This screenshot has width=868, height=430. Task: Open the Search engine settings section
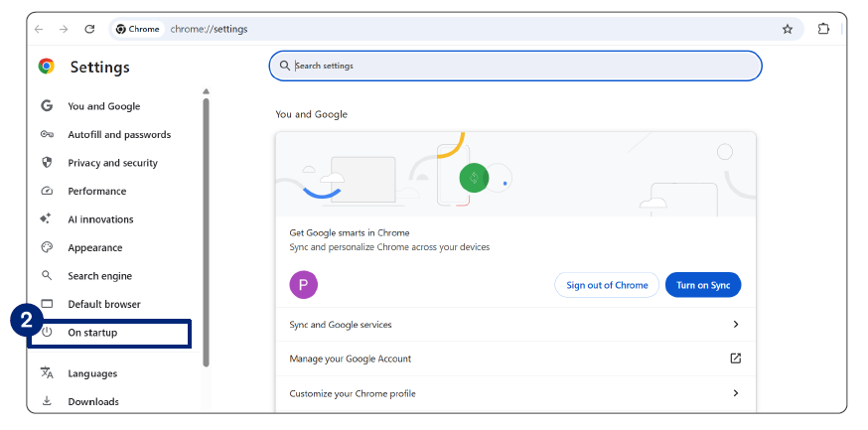point(99,276)
